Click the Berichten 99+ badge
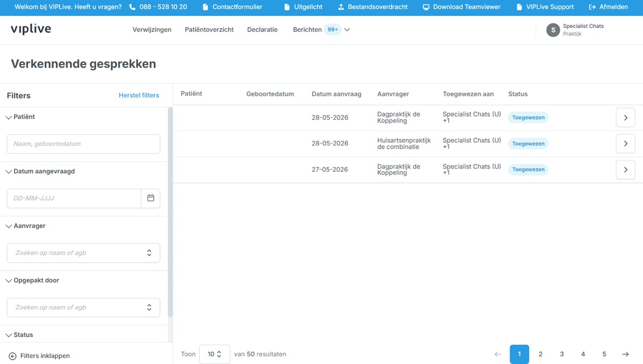Image resolution: width=643 pixels, height=364 pixels. click(333, 30)
